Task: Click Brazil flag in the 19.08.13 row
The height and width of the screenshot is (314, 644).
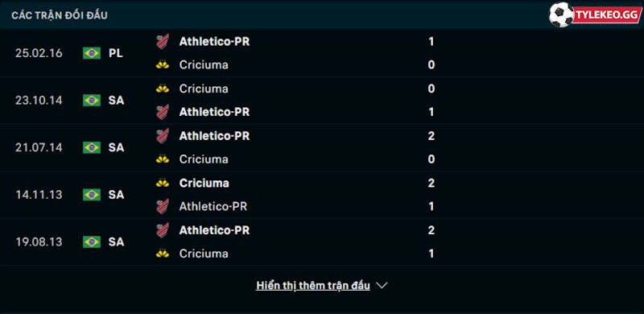Action: [x=92, y=242]
